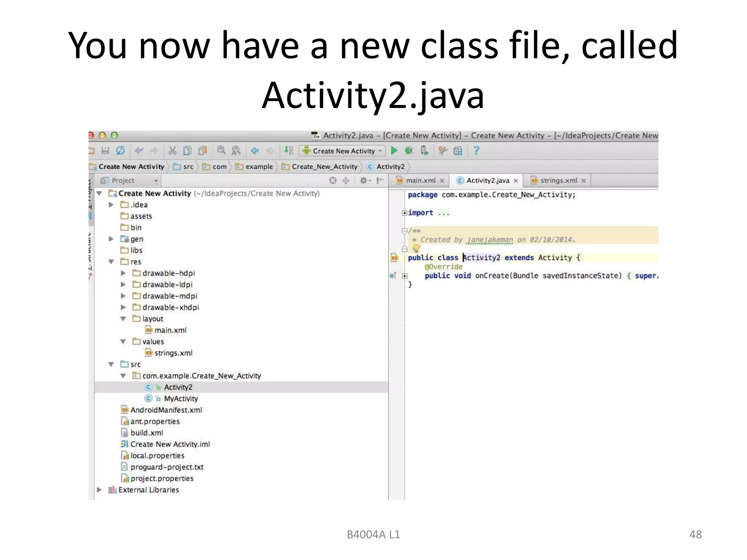747x560 pixels.
Task: Click the Create_New_Activity breadcrumb
Action: tap(320, 167)
